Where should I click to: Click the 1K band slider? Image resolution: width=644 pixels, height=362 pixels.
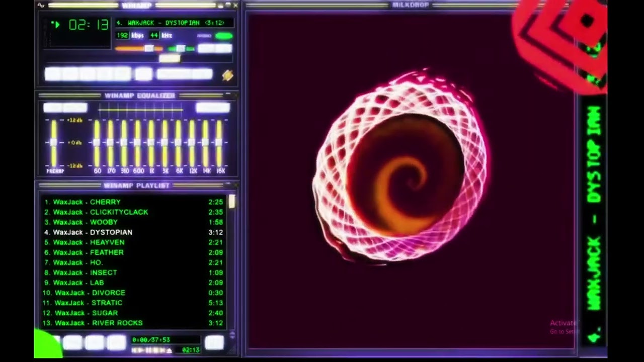(151, 143)
